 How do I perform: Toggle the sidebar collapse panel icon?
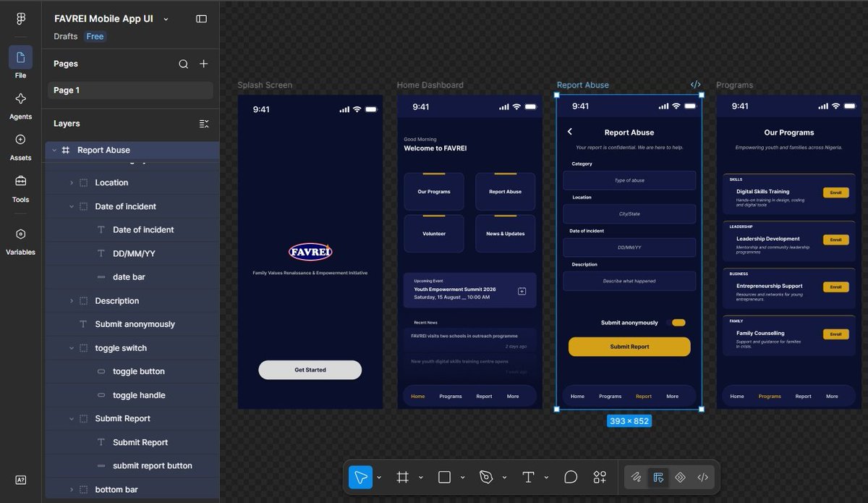tap(201, 19)
